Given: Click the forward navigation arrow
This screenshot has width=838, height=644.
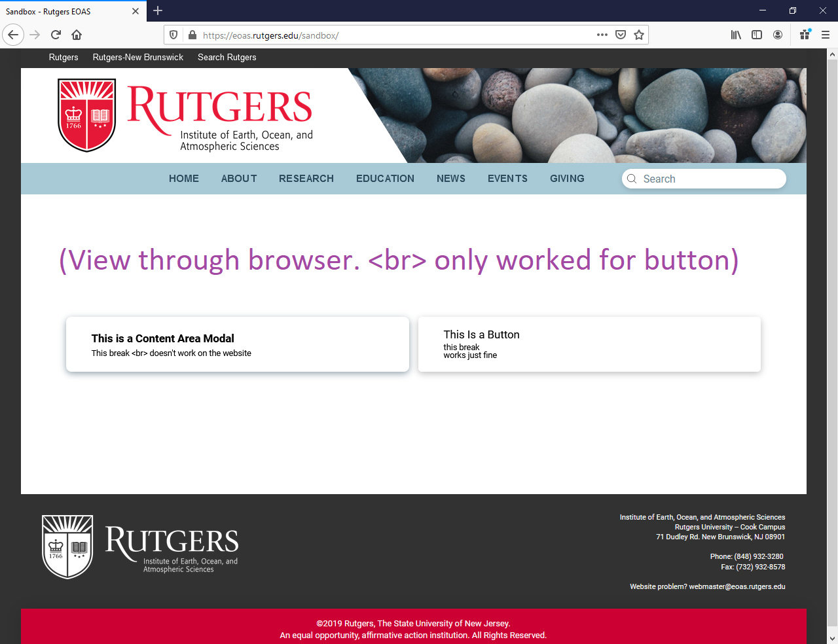Looking at the screenshot, I should (x=35, y=35).
